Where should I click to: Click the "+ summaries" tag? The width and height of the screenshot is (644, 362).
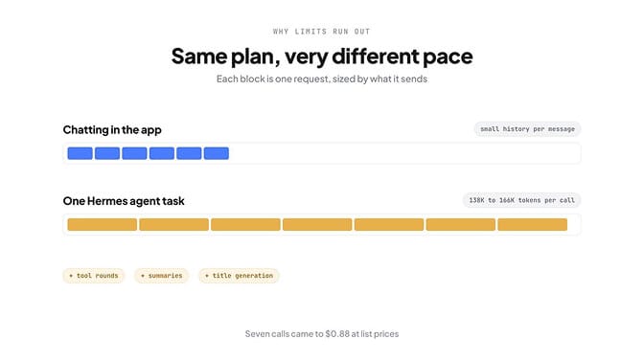tap(162, 276)
